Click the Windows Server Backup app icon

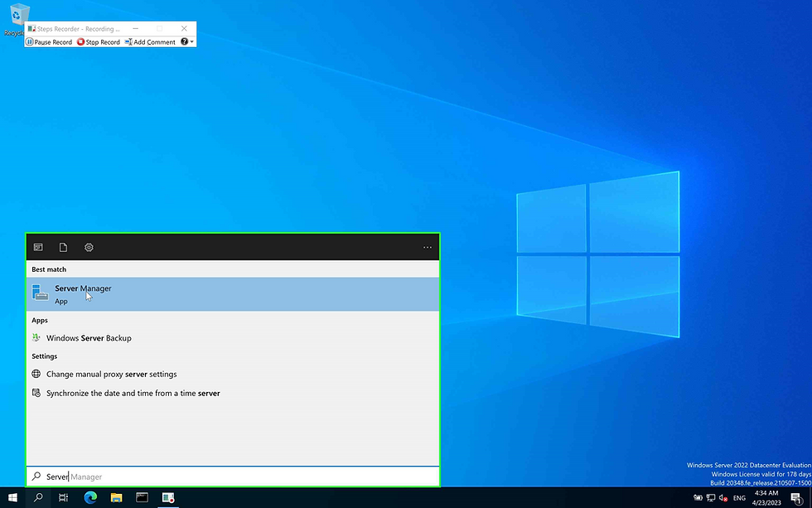coord(36,337)
